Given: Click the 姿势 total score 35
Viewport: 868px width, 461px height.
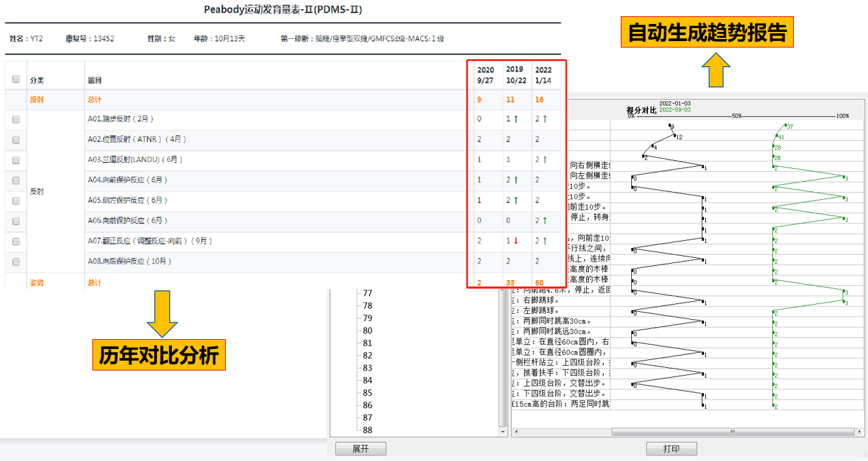Looking at the screenshot, I should click(510, 283).
